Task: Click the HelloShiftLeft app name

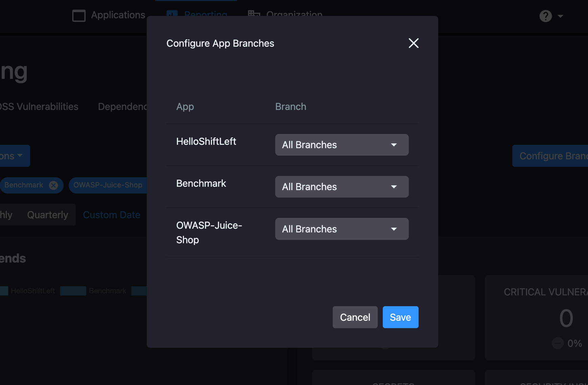Action: 206,141
